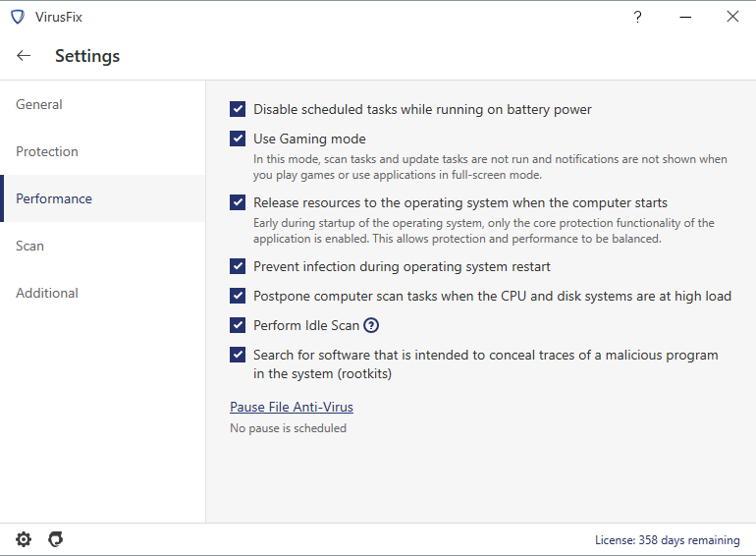
Task: Toggle the Use Gaming mode checkbox
Action: click(238, 139)
